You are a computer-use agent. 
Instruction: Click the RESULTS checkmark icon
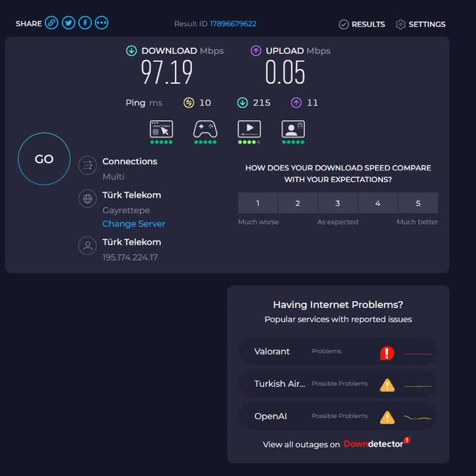click(x=343, y=24)
